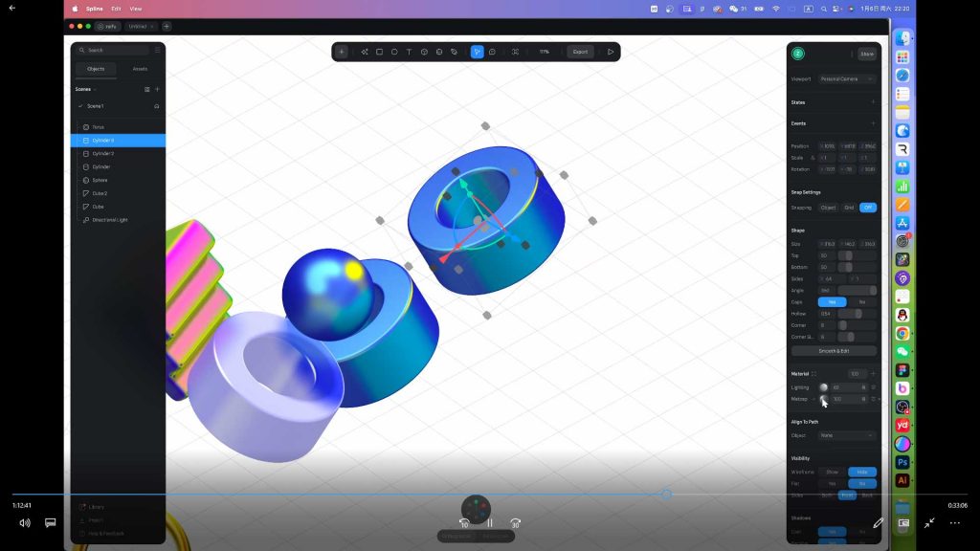Set Snapping to Grid

(848, 208)
